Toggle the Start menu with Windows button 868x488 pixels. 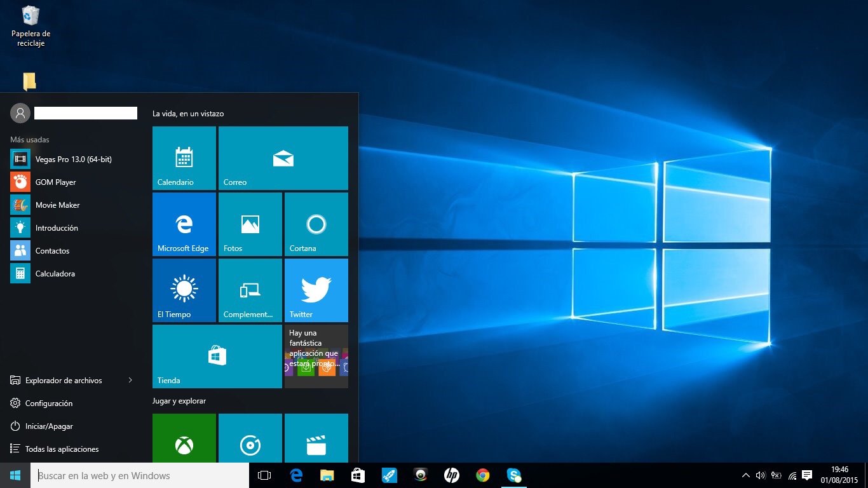(15, 475)
